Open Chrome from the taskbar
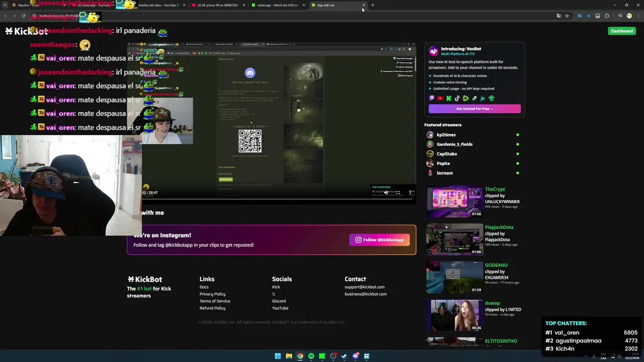644x362 pixels. click(300, 356)
